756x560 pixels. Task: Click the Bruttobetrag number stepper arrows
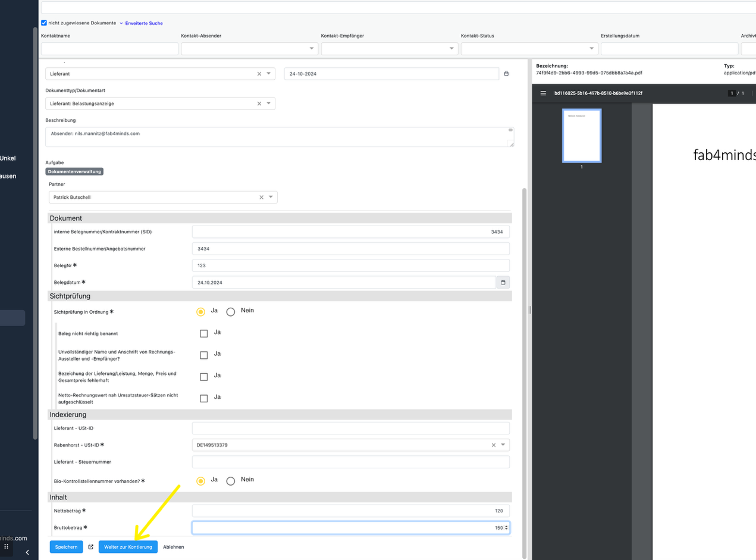click(506, 528)
